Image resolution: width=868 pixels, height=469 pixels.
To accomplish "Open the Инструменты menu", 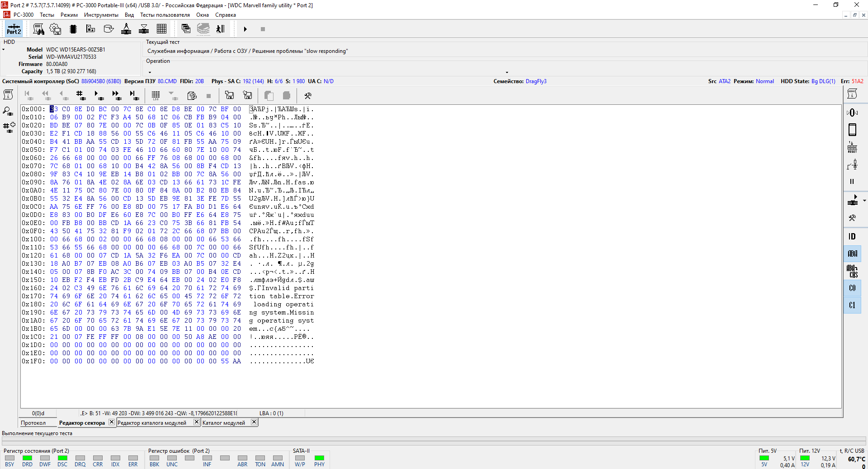I will pos(101,14).
